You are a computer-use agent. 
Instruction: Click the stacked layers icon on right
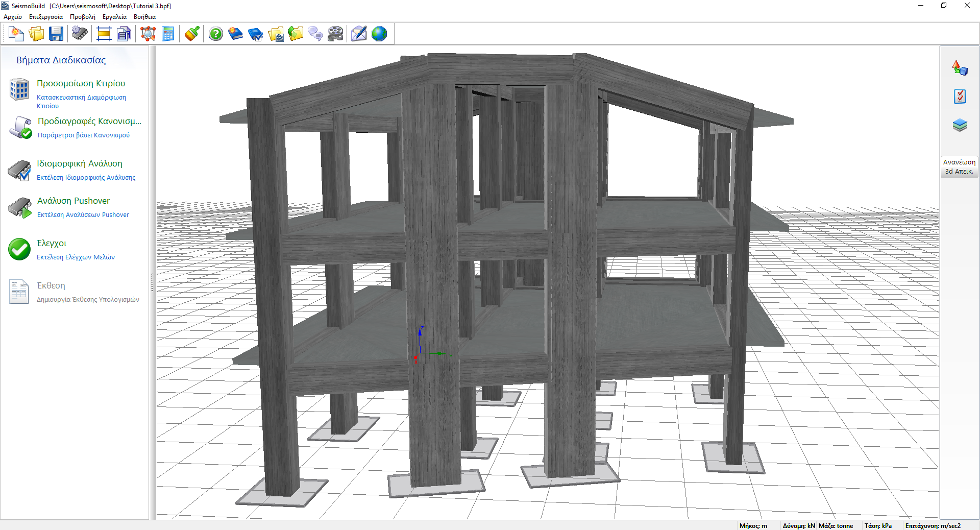point(960,125)
